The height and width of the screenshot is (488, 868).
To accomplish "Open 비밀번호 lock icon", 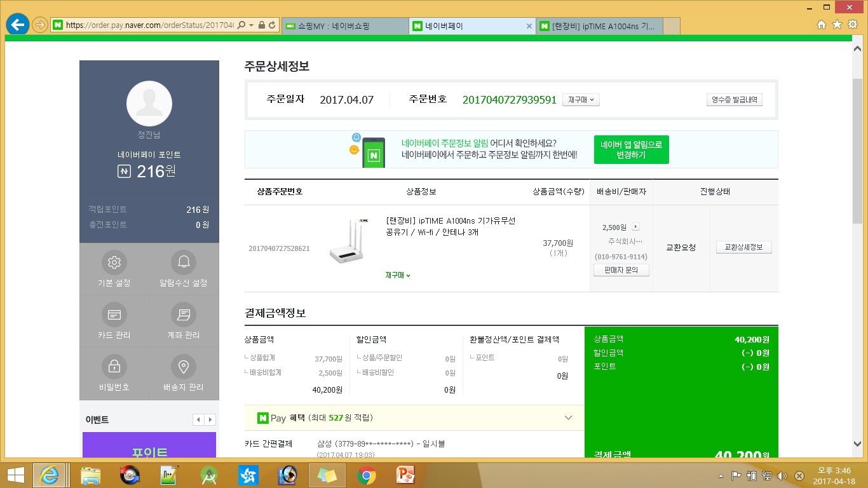I will [114, 366].
